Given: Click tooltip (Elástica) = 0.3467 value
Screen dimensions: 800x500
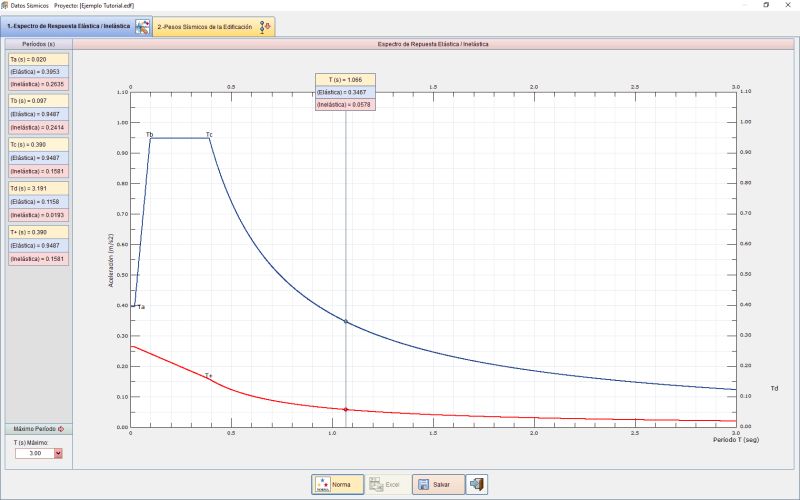Looking at the screenshot, I should (x=345, y=92).
